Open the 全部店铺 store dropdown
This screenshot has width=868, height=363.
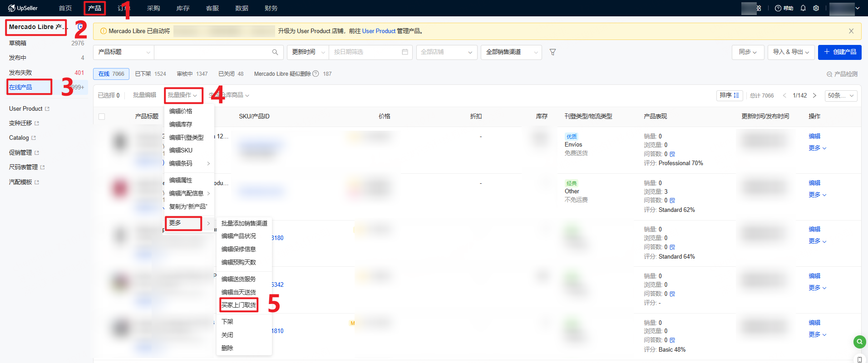[447, 52]
